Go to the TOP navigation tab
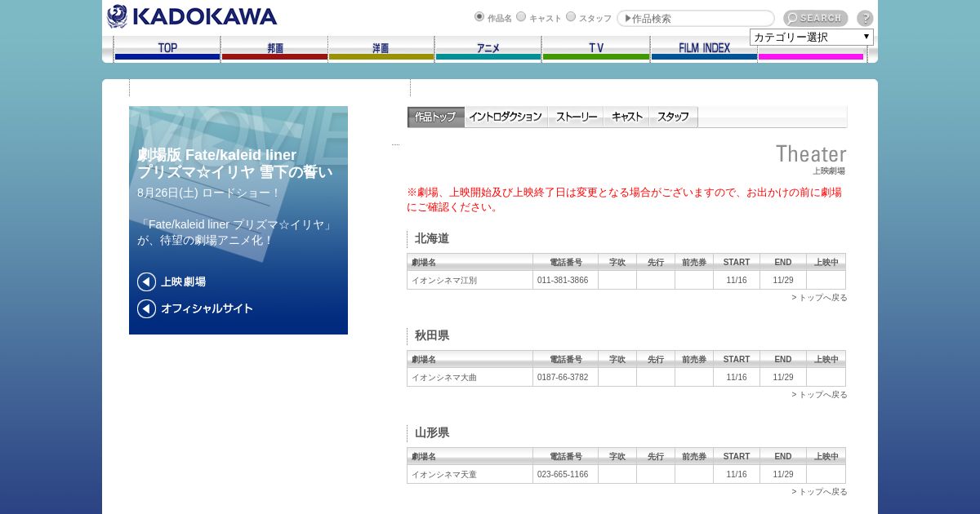 (x=167, y=49)
